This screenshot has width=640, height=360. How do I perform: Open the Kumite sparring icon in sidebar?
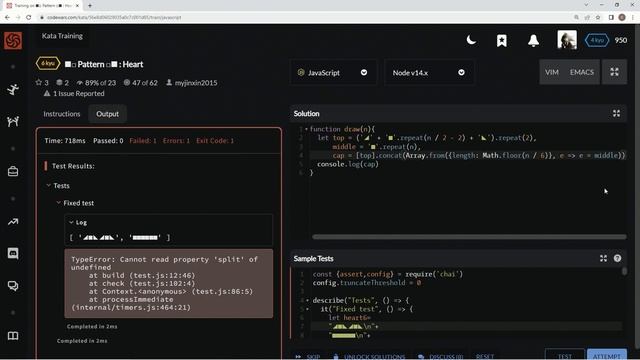coord(13,121)
